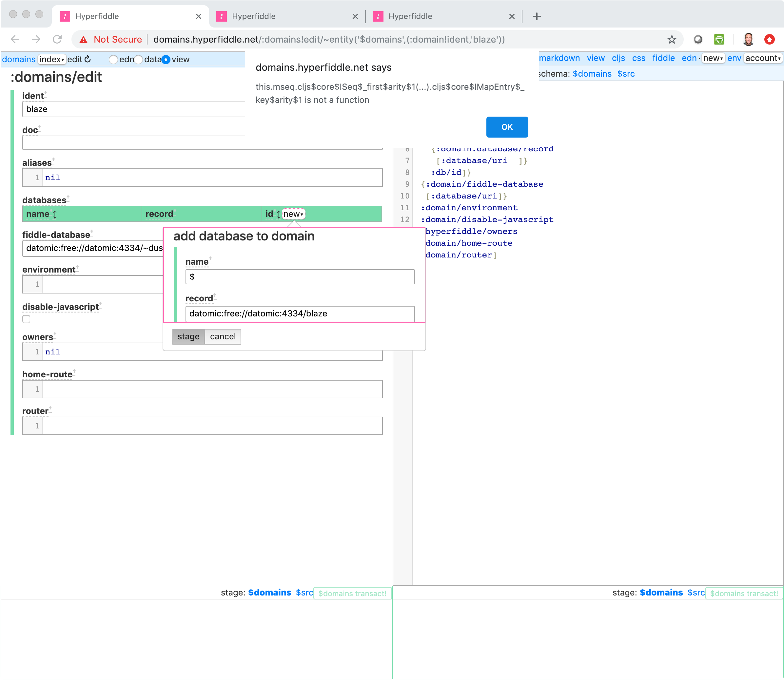Expand the account dropdown

[763, 58]
